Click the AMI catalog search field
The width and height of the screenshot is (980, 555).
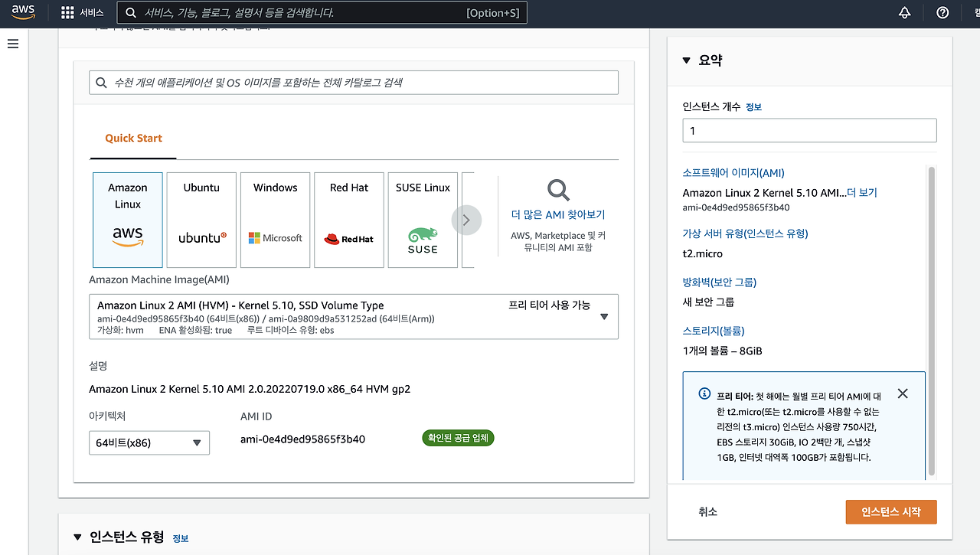coord(354,83)
